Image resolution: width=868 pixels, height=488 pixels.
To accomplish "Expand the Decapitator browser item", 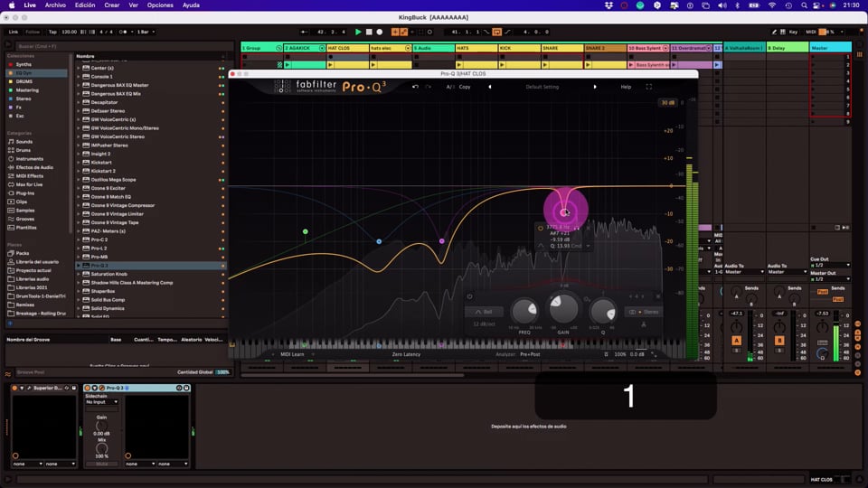I will [79, 102].
